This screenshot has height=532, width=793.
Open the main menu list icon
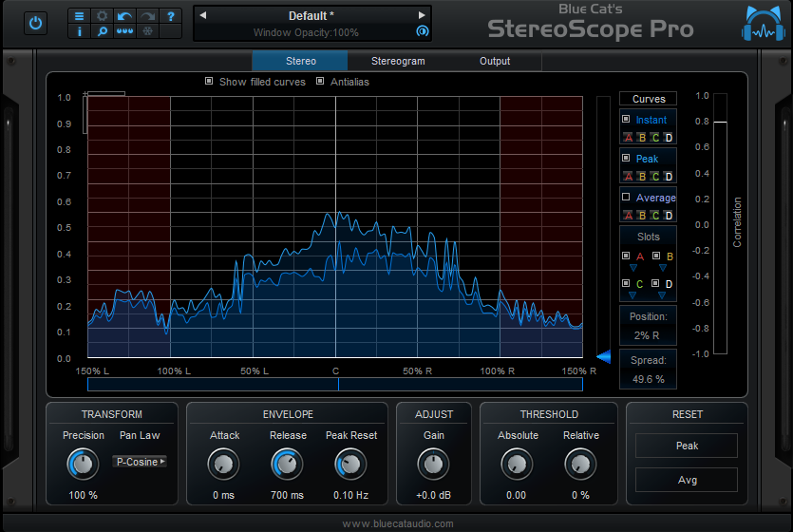[79, 16]
